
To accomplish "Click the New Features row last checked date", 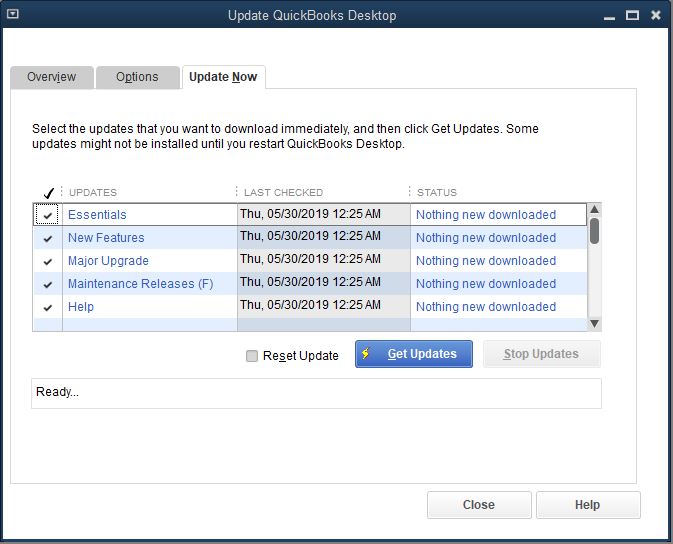I will [310, 236].
